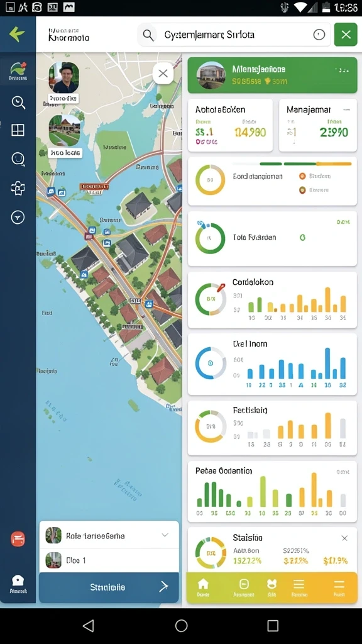Click inside the search input field

point(234,35)
